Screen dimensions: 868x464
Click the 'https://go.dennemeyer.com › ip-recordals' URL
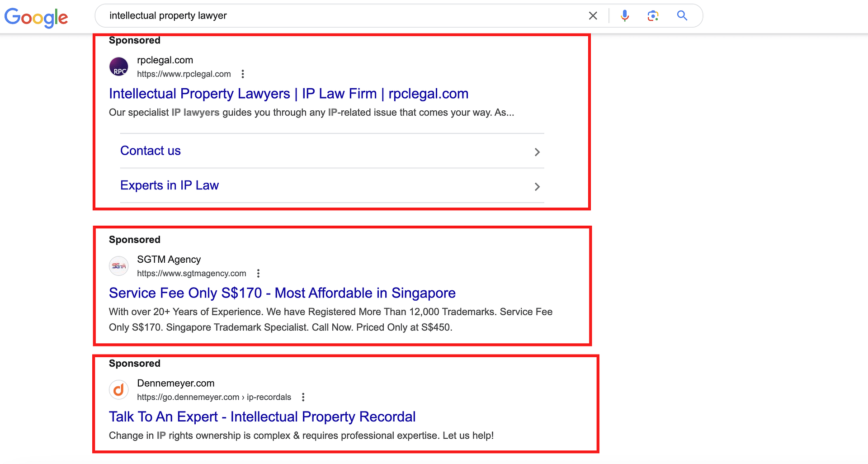coord(214,397)
